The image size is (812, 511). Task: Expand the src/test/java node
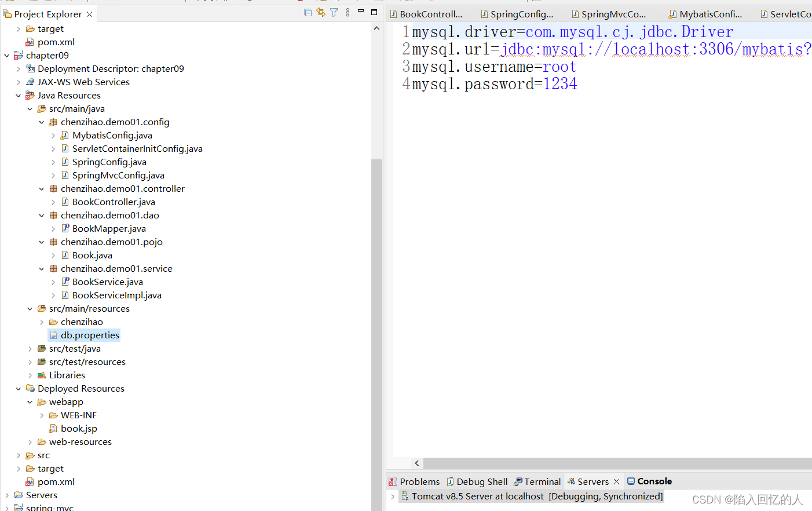[x=30, y=348]
